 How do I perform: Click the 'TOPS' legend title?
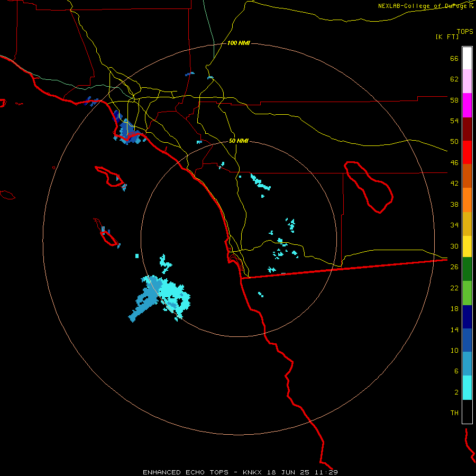point(465,32)
